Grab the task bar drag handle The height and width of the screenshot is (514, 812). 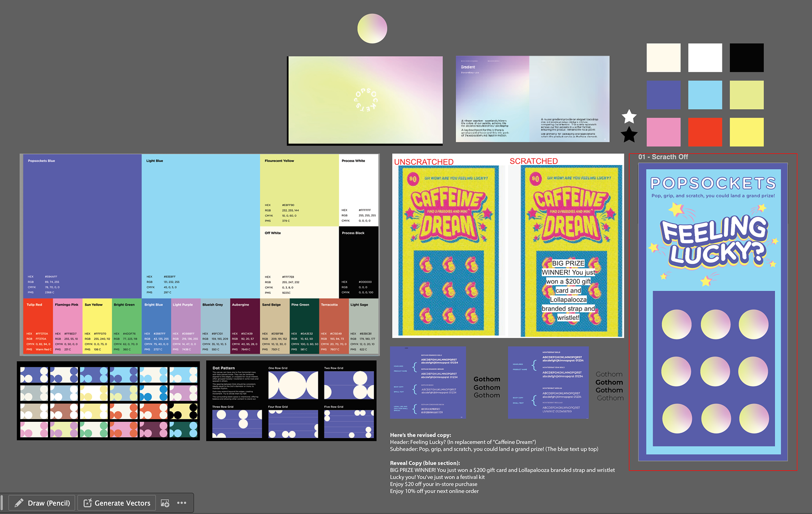point(2,503)
